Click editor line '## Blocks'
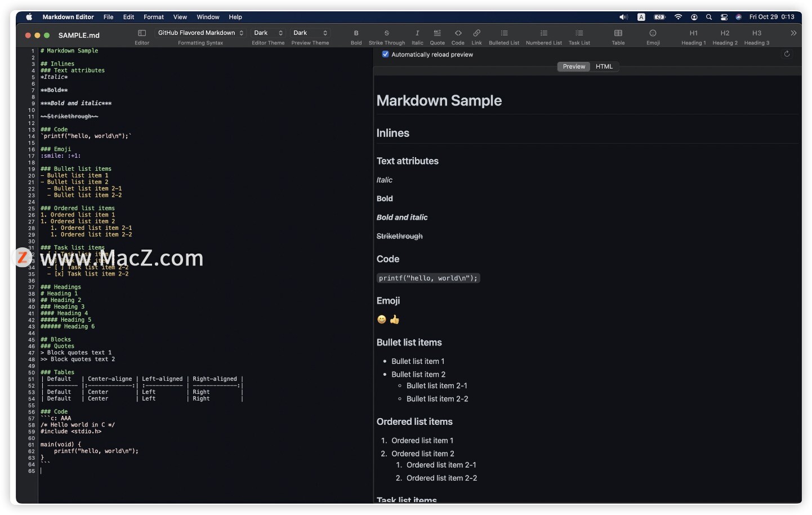The image size is (812, 515). pos(56,340)
